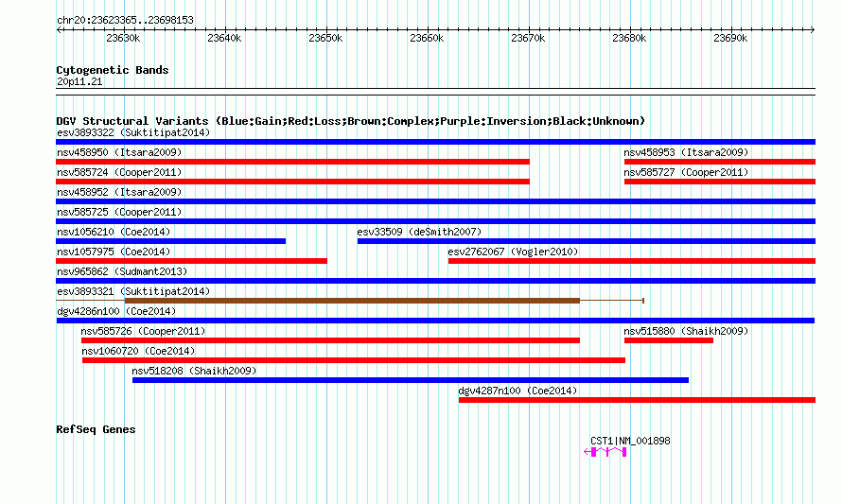The width and height of the screenshot is (842, 504).
Task: Click the nsv1056210 (Coe2014) label
Action: click(x=114, y=232)
